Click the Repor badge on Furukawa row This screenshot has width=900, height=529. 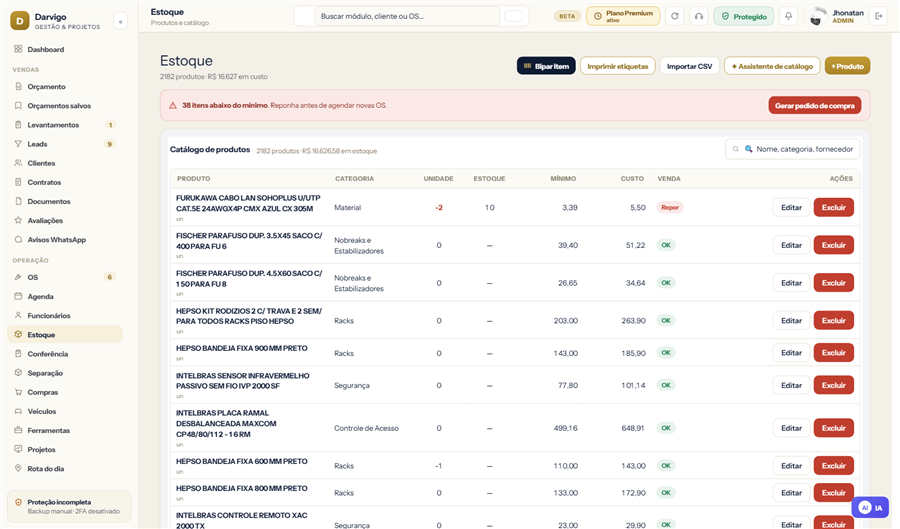click(670, 207)
